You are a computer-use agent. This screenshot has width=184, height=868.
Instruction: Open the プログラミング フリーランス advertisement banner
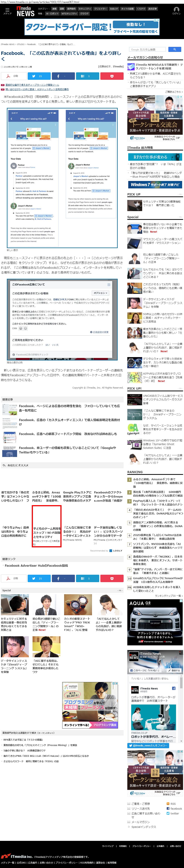pos(90,705)
